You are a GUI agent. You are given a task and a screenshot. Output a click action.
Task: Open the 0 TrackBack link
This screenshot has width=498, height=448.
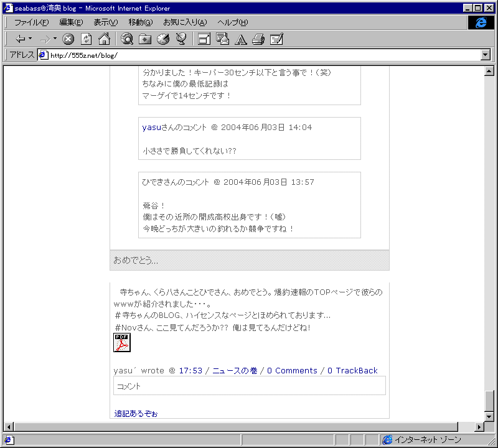coord(352,370)
